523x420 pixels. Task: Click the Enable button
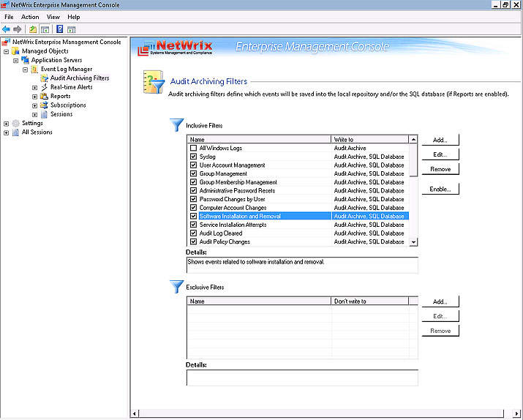[x=440, y=190]
